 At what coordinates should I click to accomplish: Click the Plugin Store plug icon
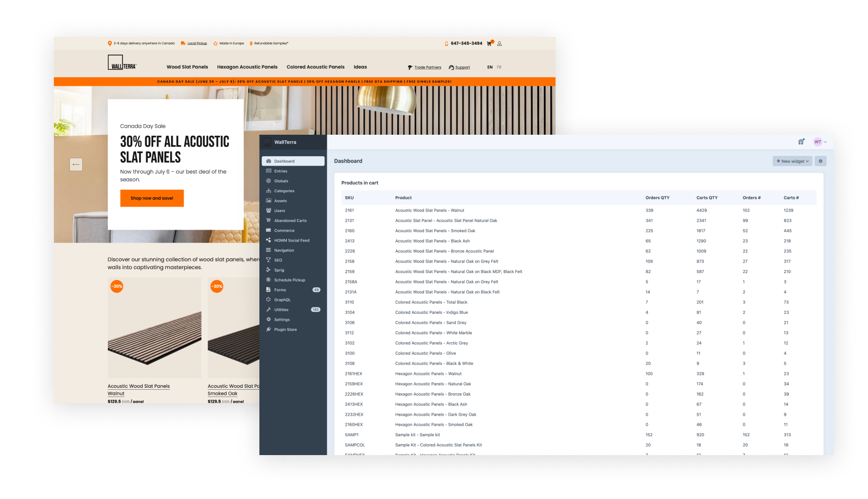(268, 329)
